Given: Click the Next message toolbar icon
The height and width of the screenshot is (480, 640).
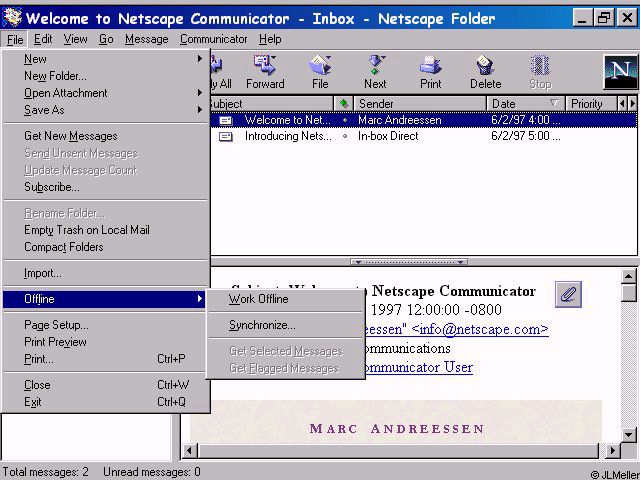Looking at the screenshot, I should tap(375, 72).
